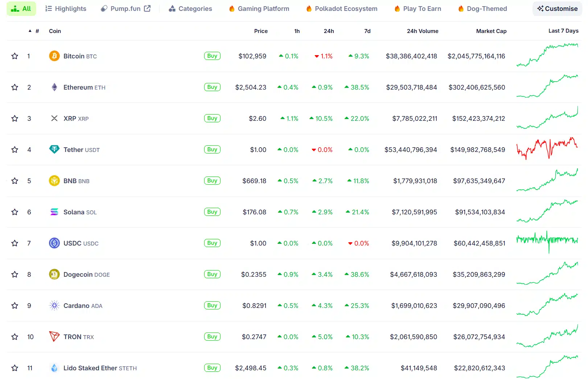
Task: Sort coins by Market Cap header
Action: (x=491, y=31)
